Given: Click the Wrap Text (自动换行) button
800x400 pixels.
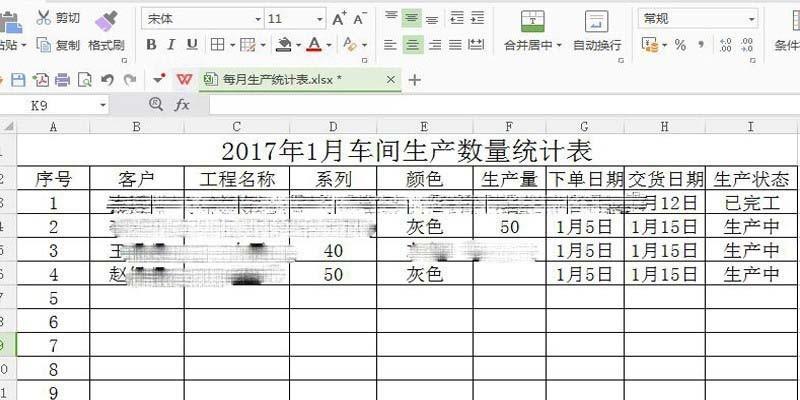Looking at the screenshot, I should click(596, 30).
